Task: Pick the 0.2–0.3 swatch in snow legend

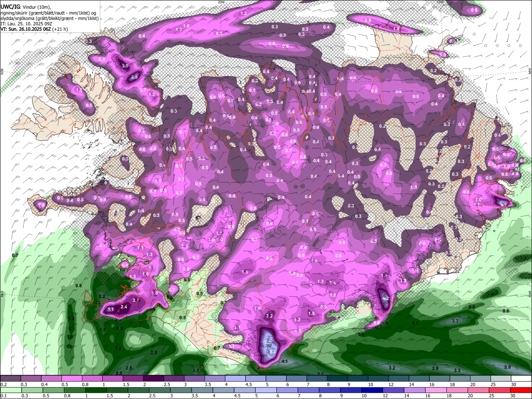Action: [x=11, y=379]
